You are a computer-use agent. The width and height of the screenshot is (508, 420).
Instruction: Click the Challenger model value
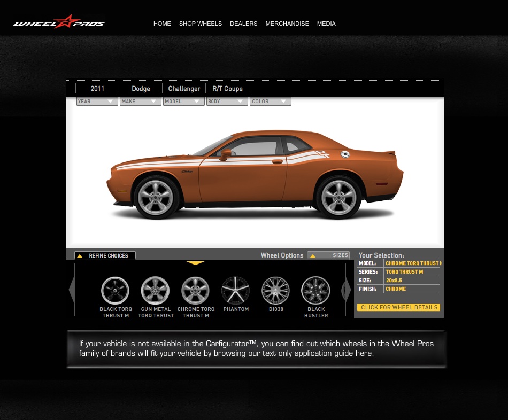[x=184, y=88]
